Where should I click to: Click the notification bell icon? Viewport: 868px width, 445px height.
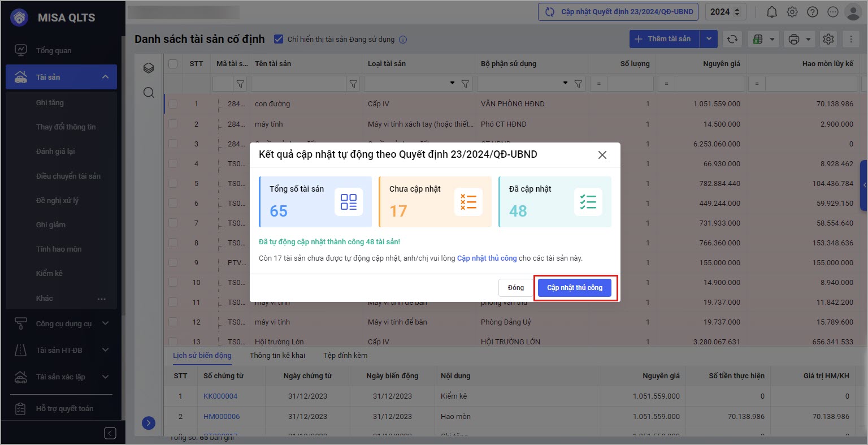click(771, 12)
